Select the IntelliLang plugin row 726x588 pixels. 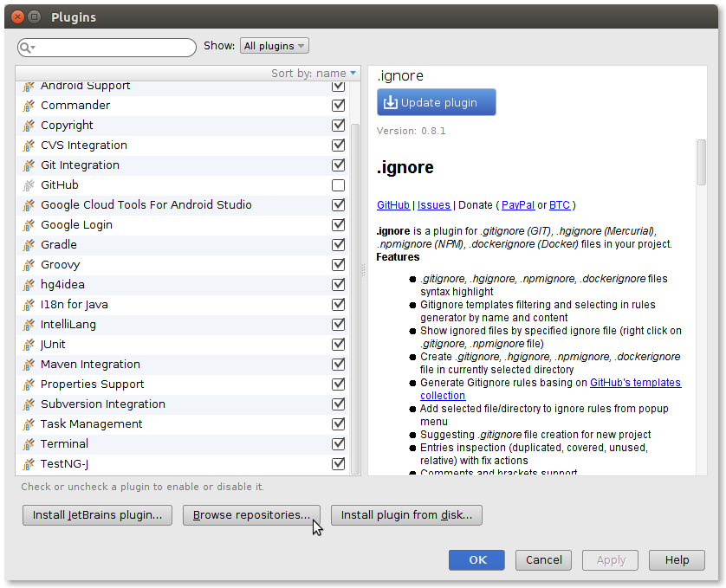pos(183,325)
